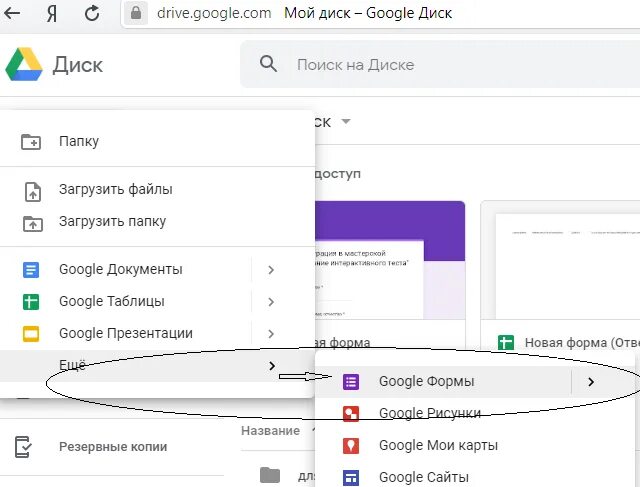Expand Google Таблицы submenu arrow

tap(271, 302)
